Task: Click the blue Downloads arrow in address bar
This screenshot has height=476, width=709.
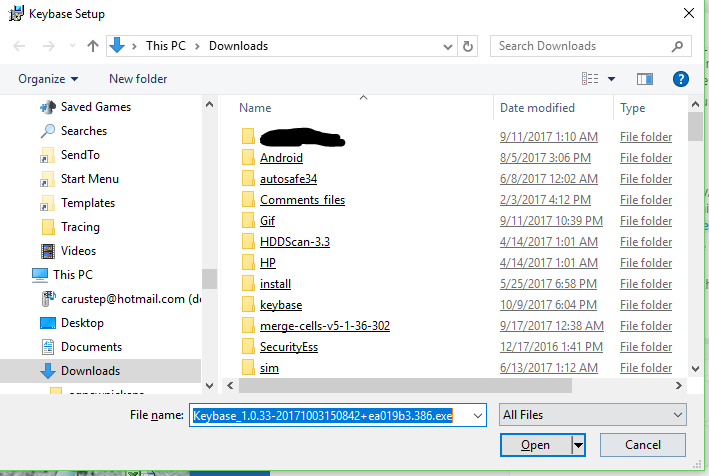Action: tap(117, 45)
